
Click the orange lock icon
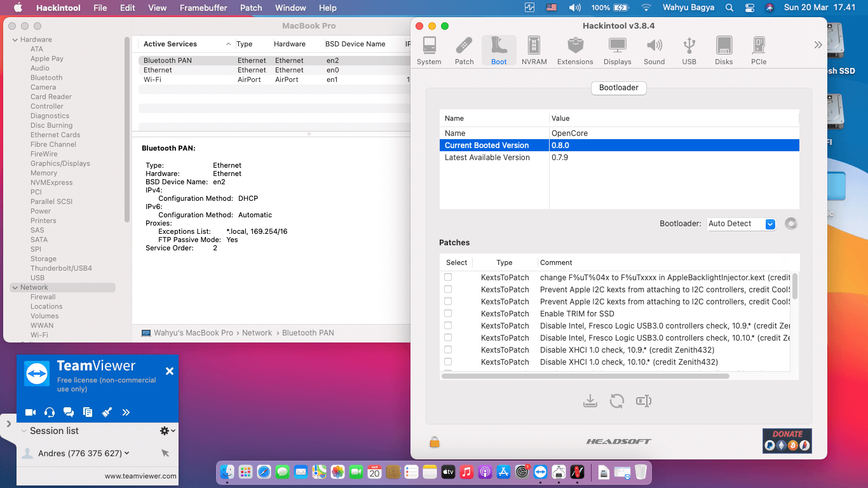(435, 442)
